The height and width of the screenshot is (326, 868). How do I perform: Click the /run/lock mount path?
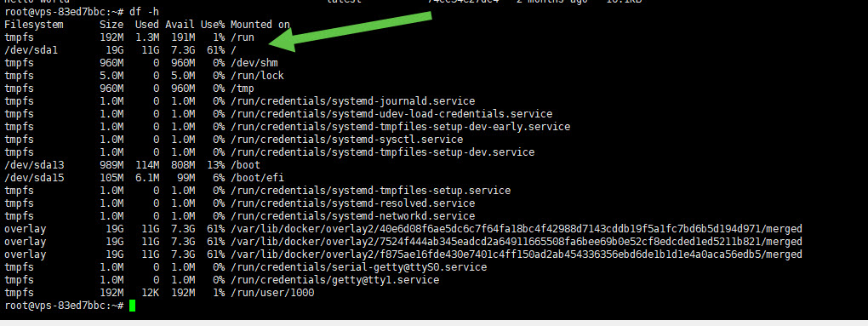pos(257,76)
